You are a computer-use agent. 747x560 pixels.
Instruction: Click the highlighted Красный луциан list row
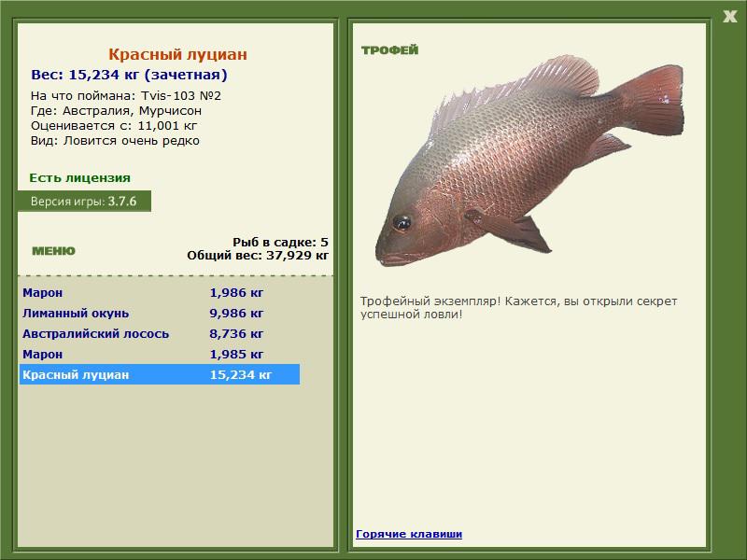coord(159,374)
